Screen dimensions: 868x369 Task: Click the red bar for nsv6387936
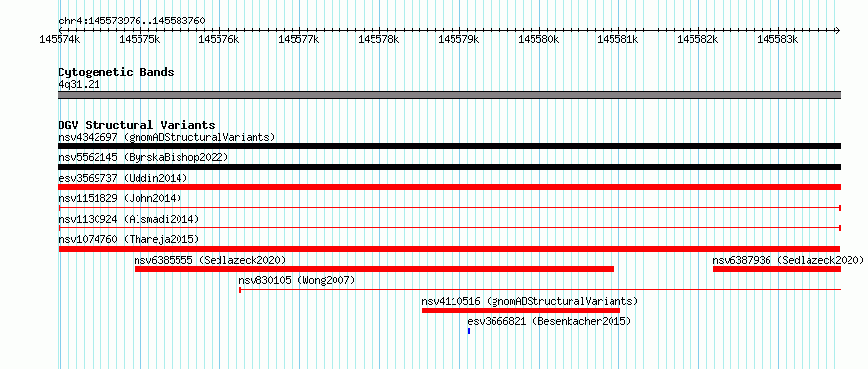(776, 269)
